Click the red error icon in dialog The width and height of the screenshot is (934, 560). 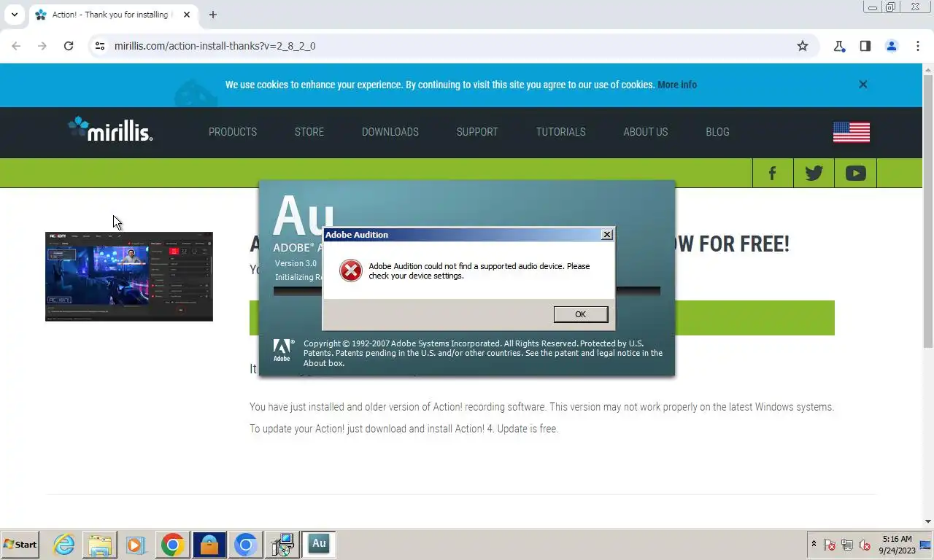click(351, 271)
